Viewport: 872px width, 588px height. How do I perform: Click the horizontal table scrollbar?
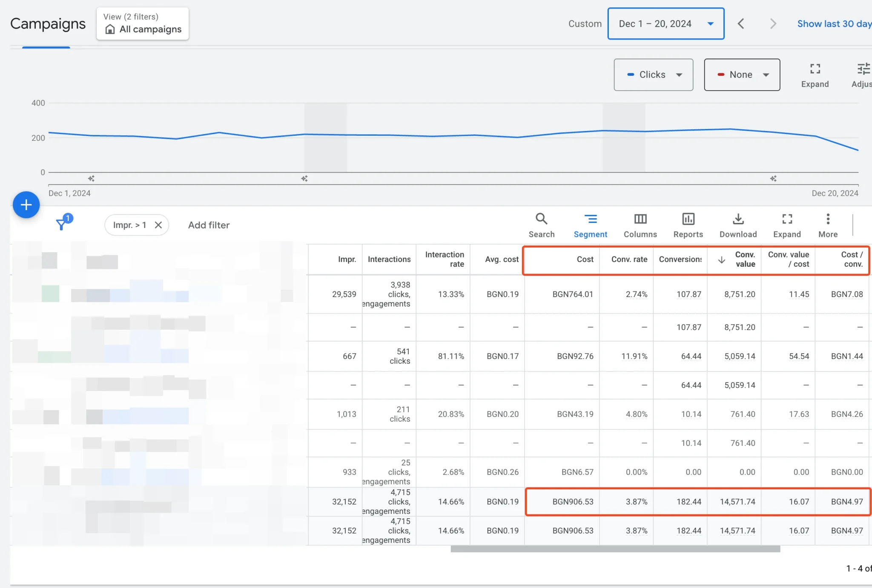(x=615, y=549)
